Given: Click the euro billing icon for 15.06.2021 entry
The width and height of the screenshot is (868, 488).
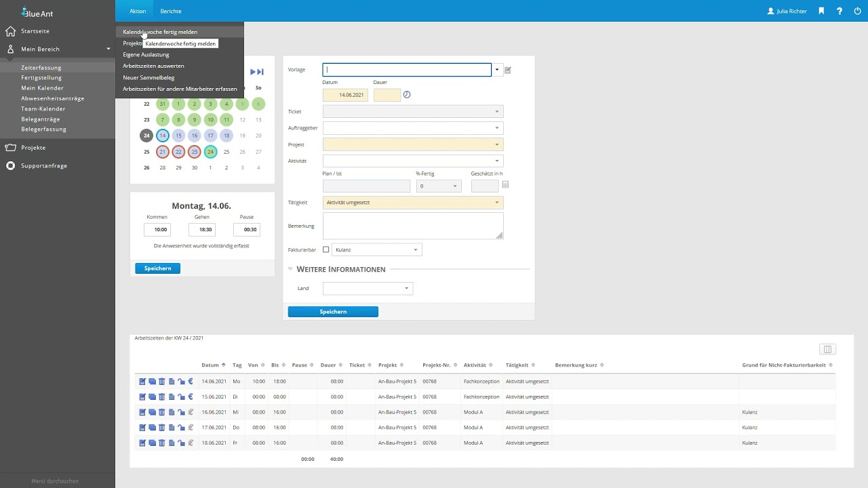Looking at the screenshot, I should (x=191, y=396).
